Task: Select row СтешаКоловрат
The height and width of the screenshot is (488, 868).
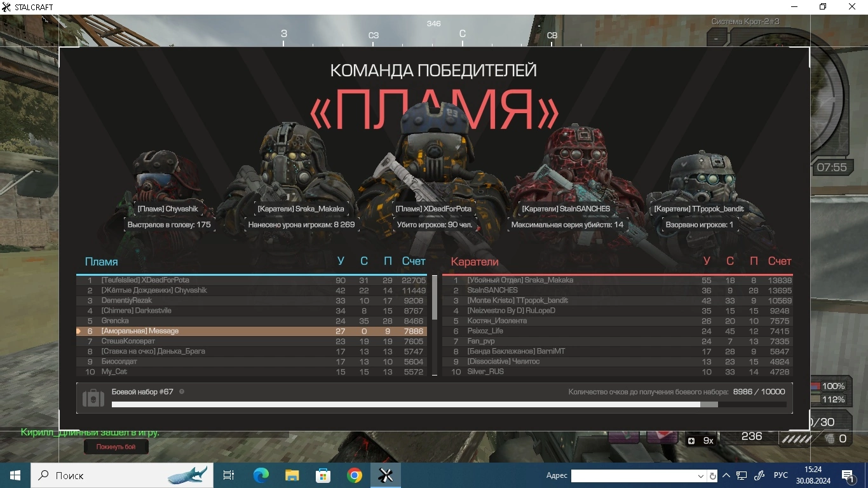Action: point(252,341)
